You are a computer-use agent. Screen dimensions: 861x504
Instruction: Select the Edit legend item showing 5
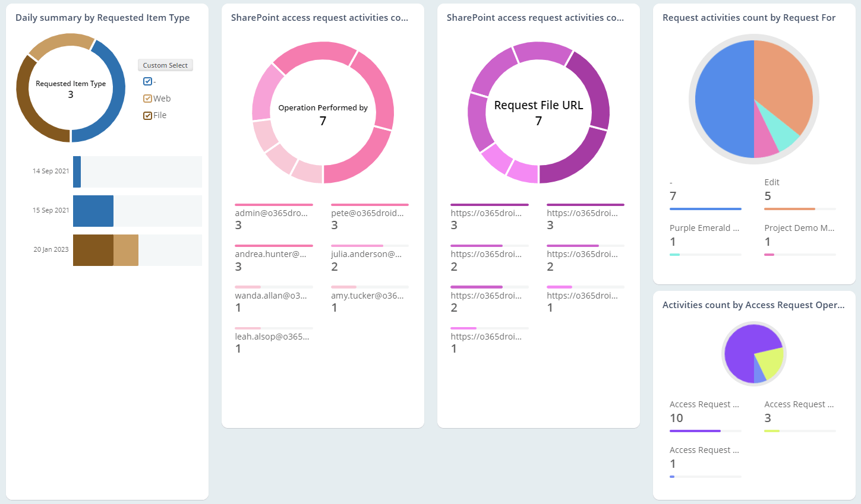(x=772, y=183)
